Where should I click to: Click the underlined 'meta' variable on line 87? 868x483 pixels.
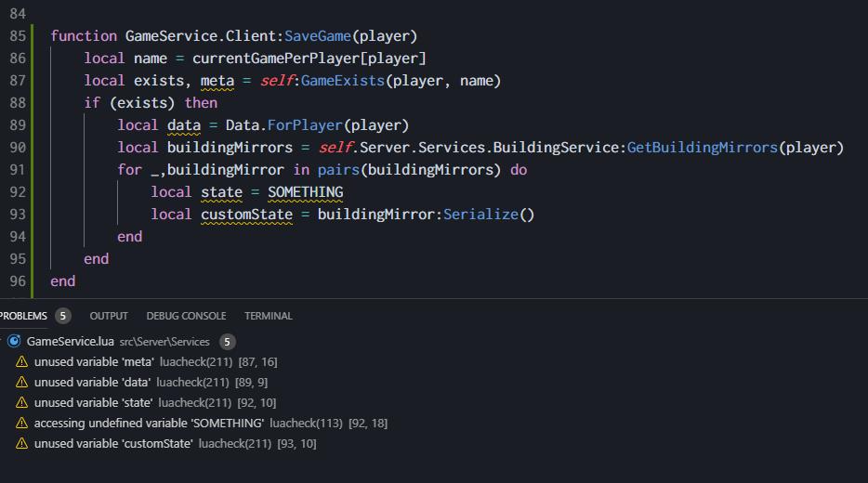click(x=217, y=81)
